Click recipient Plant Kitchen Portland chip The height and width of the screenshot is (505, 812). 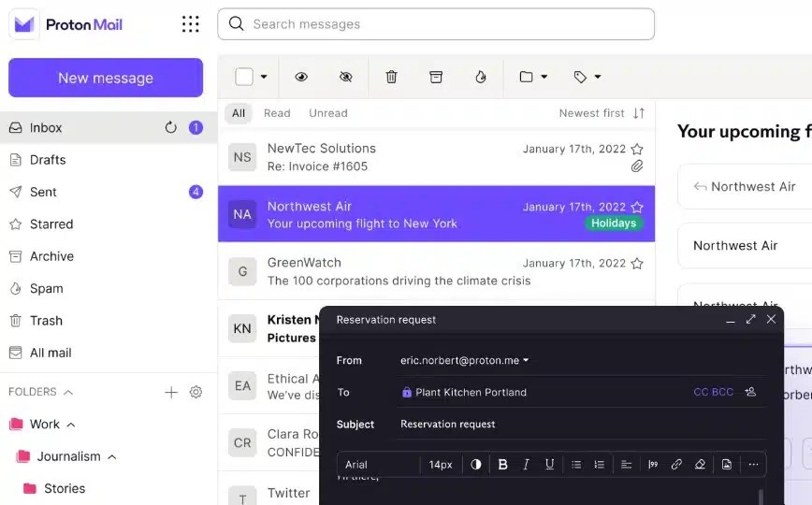click(465, 392)
